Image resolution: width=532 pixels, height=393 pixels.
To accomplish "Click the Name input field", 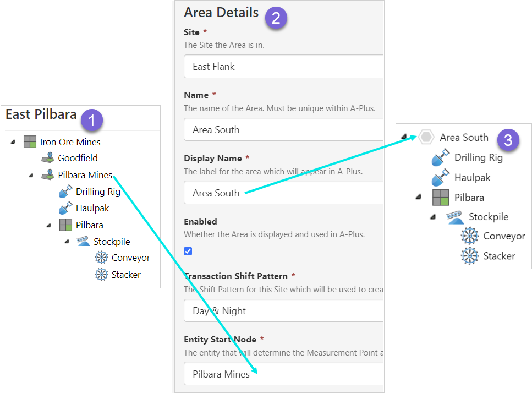I will 284,129.
